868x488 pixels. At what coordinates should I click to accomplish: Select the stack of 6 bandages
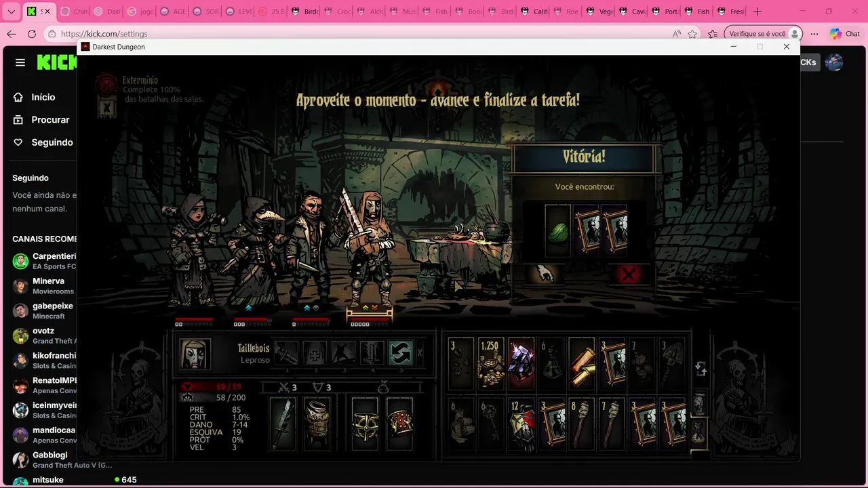coord(461,424)
